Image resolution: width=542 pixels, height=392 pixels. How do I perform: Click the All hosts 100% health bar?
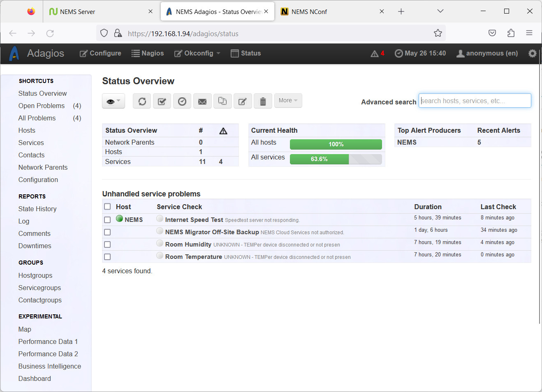click(x=336, y=144)
